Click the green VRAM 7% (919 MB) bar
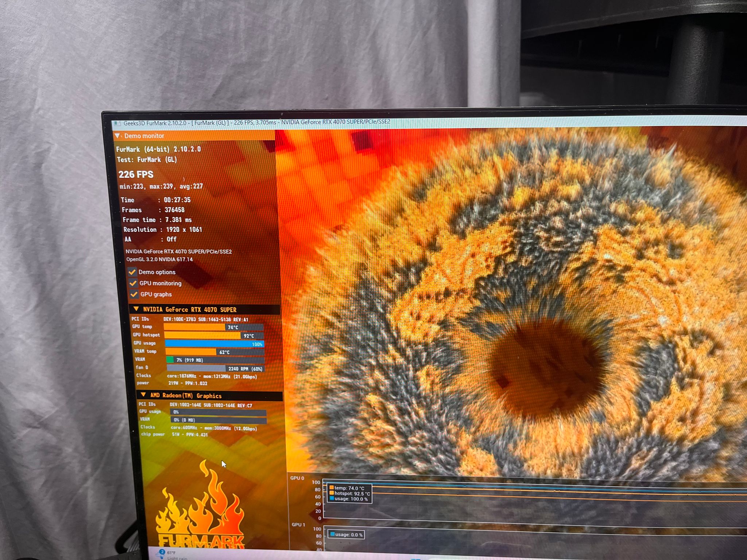This screenshot has height=560, width=747. coord(215,360)
